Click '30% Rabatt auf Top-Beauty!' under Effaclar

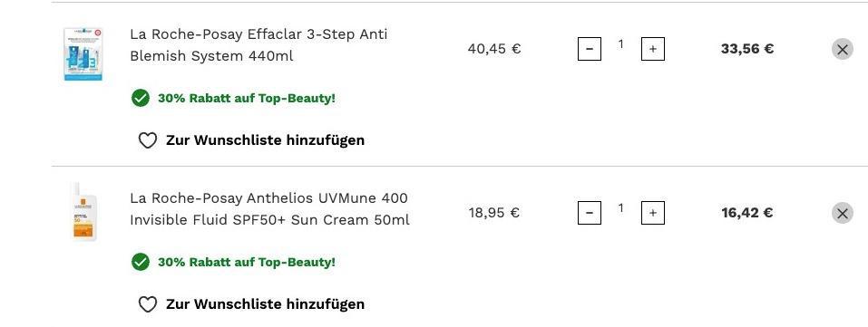pos(247,99)
